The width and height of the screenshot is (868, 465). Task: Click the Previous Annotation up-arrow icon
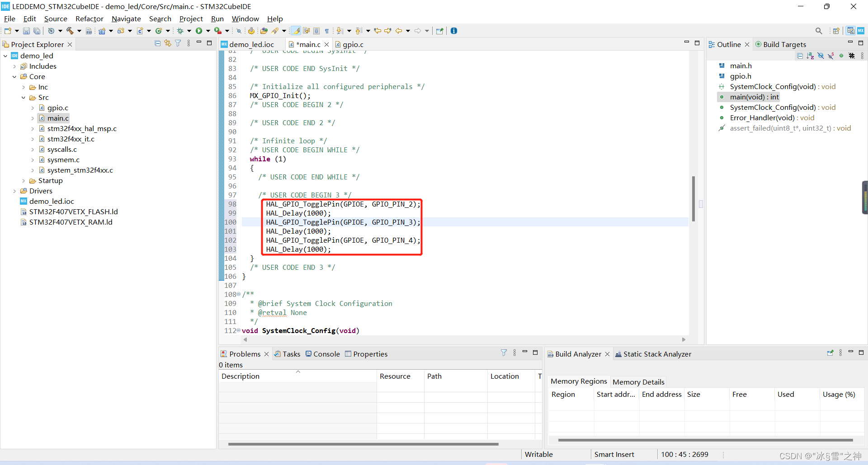[x=359, y=31]
